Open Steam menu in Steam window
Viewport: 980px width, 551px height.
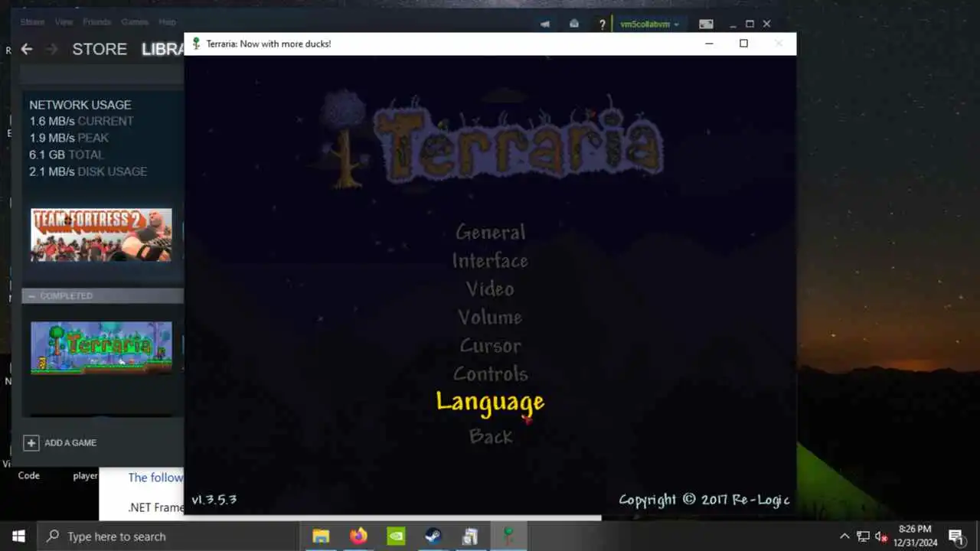(32, 22)
